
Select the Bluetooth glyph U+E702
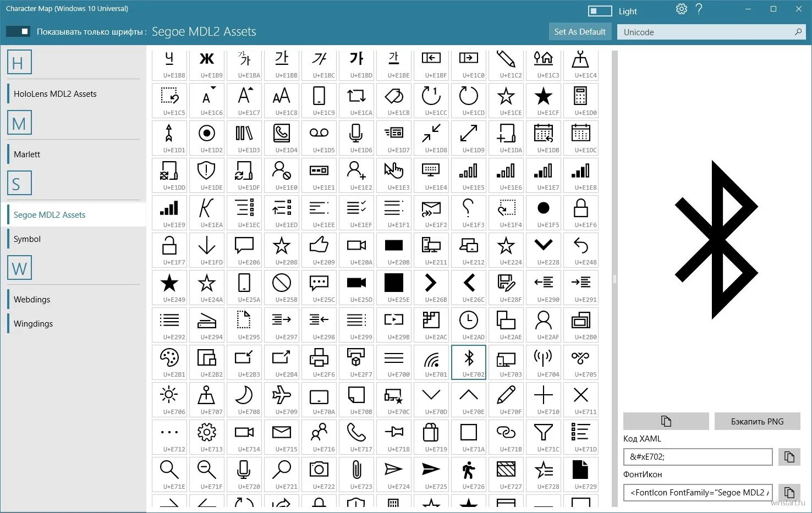pos(469,362)
